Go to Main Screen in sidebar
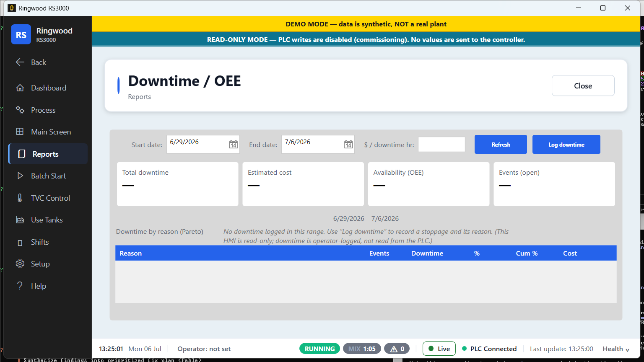 (x=48, y=132)
